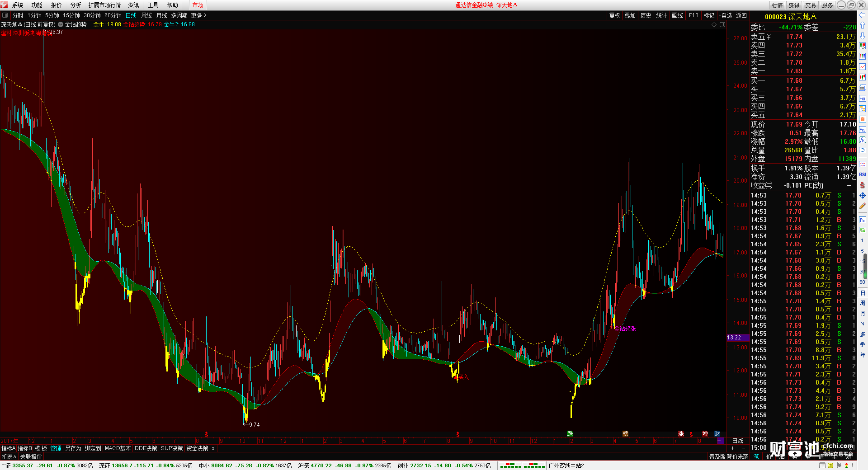Viewport: 868px width, 470px height.
Task: Click the F10 company info sidebar icon
Action: coord(863,98)
